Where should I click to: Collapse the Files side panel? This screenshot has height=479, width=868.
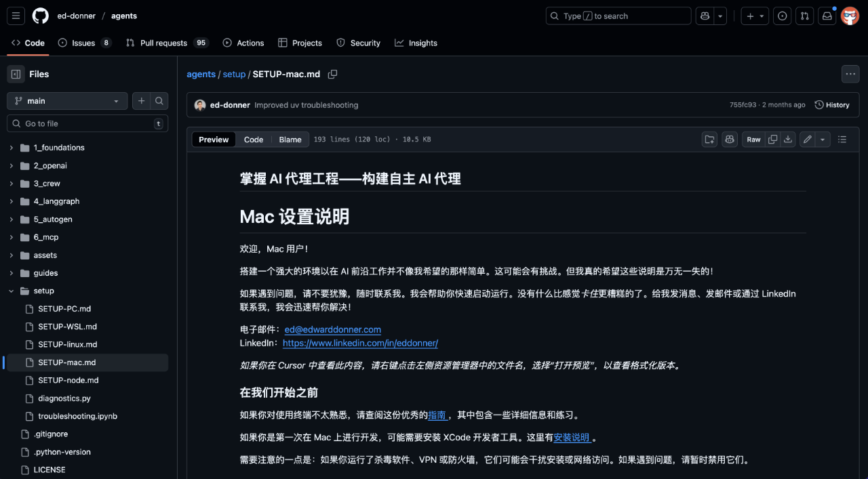(16, 74)
